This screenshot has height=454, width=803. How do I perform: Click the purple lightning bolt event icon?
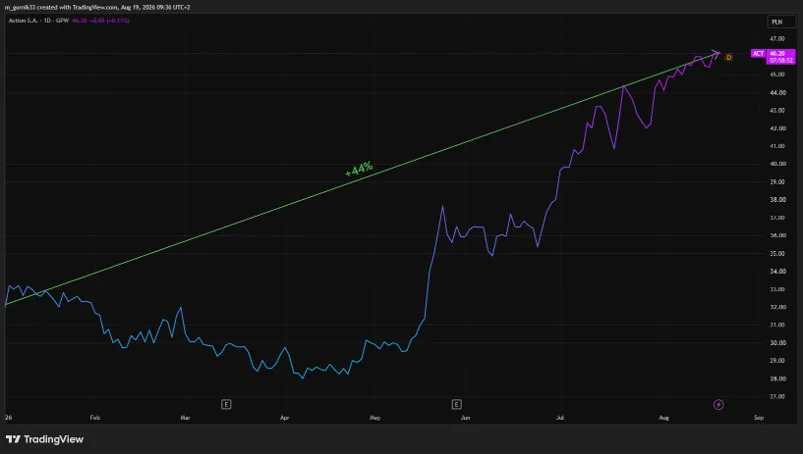719,404
